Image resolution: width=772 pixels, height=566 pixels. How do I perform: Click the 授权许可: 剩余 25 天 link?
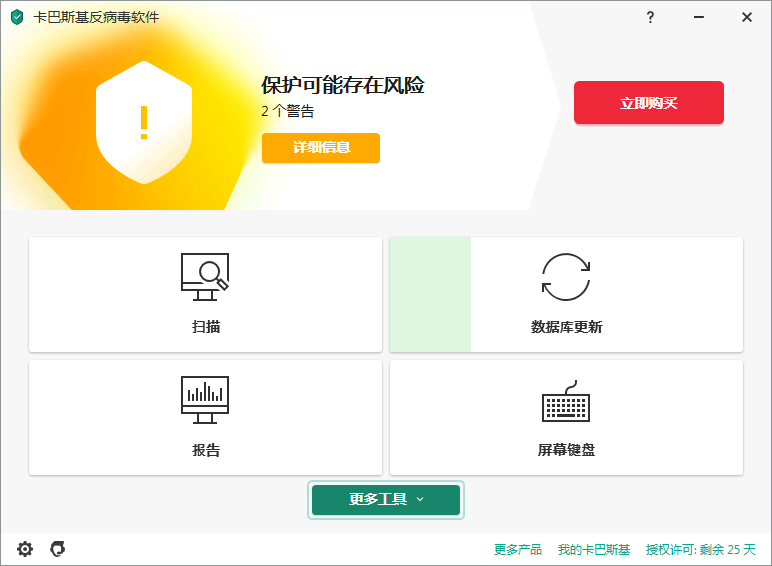pos(701,549)
